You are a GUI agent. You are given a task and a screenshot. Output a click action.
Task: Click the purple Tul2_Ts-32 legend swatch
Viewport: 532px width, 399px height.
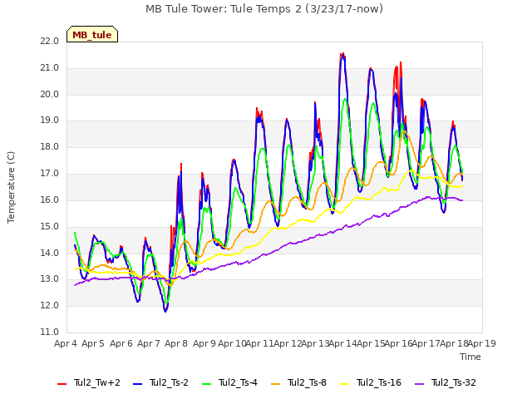pyautogui.click(x=420, y=384)
